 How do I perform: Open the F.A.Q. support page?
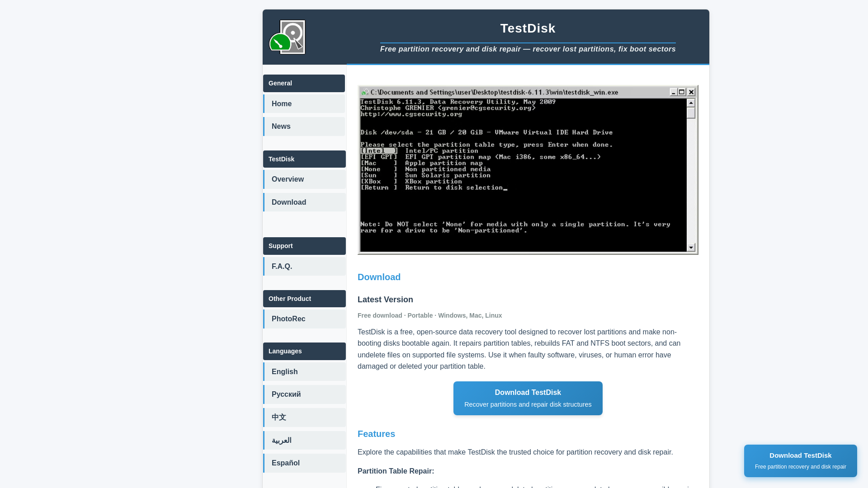(304, 267)
